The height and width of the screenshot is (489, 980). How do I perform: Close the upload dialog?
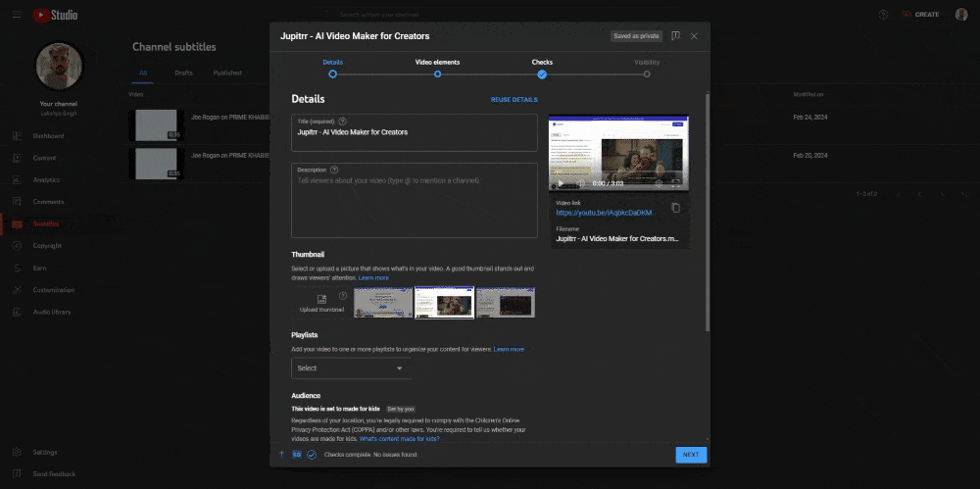694,35
